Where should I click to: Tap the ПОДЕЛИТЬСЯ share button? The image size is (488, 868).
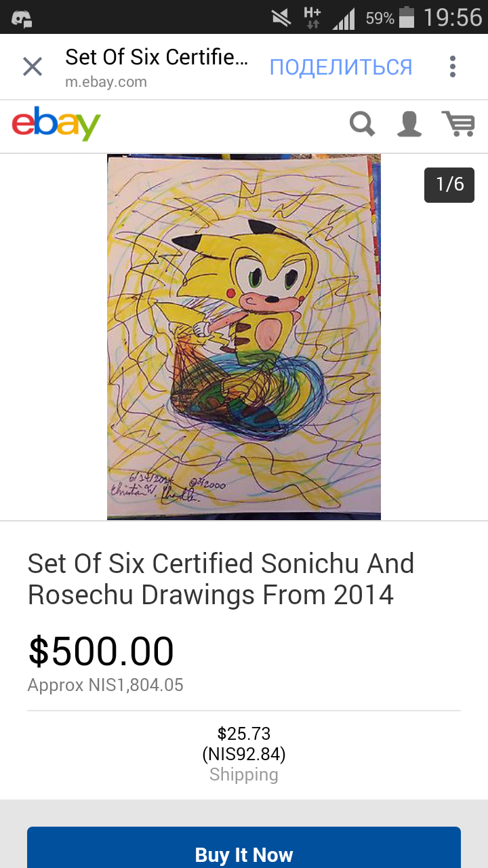[341, 67]
